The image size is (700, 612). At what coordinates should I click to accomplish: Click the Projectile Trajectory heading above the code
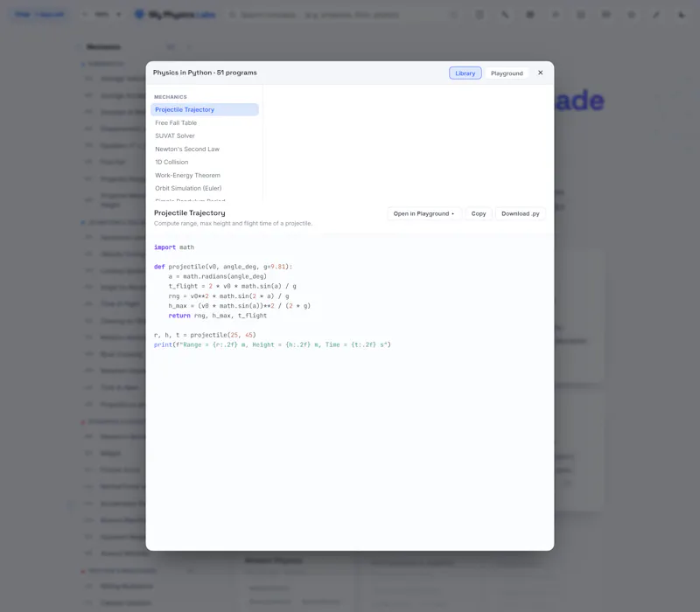click(x=190, y=213)
